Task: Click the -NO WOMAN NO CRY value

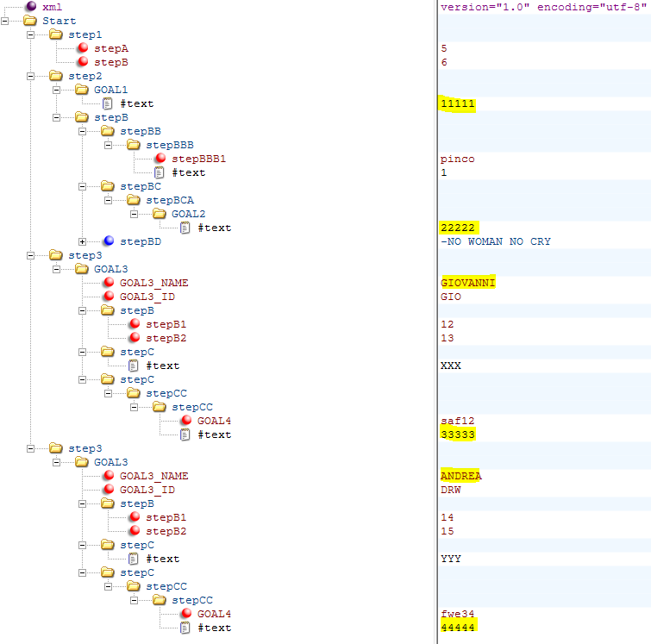Action: [x=495, y=241]
